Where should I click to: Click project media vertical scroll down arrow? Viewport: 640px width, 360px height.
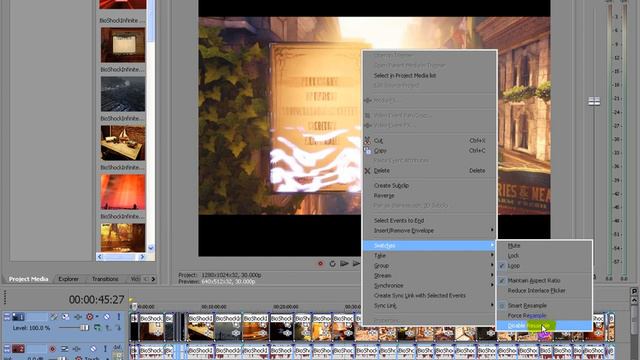click(x=151, y=248)
